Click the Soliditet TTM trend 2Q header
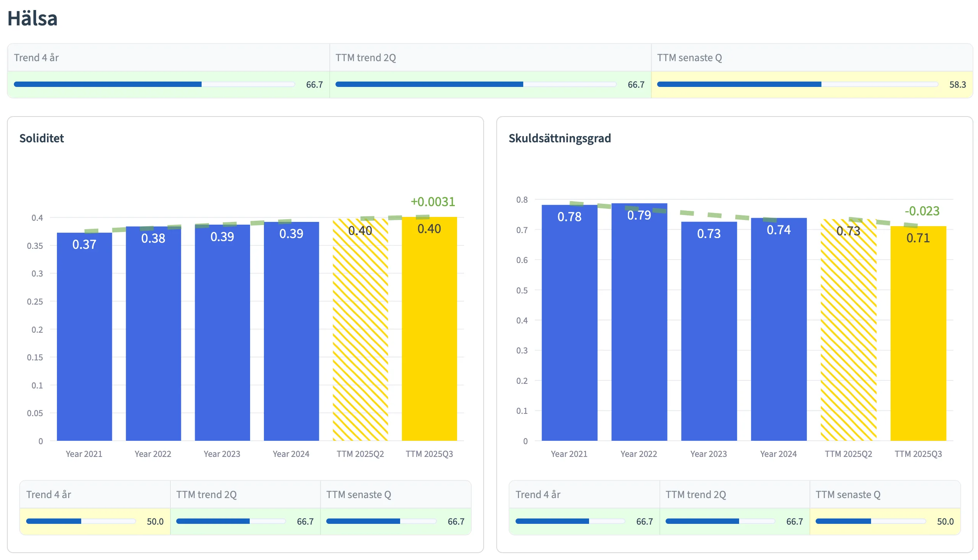Screen dimensions: 978x560 pos(206,494)
